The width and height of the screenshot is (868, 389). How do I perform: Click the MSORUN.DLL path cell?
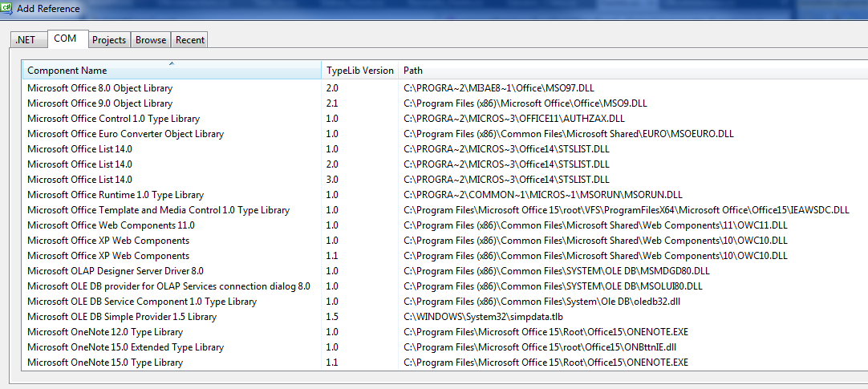click(543, 195)
